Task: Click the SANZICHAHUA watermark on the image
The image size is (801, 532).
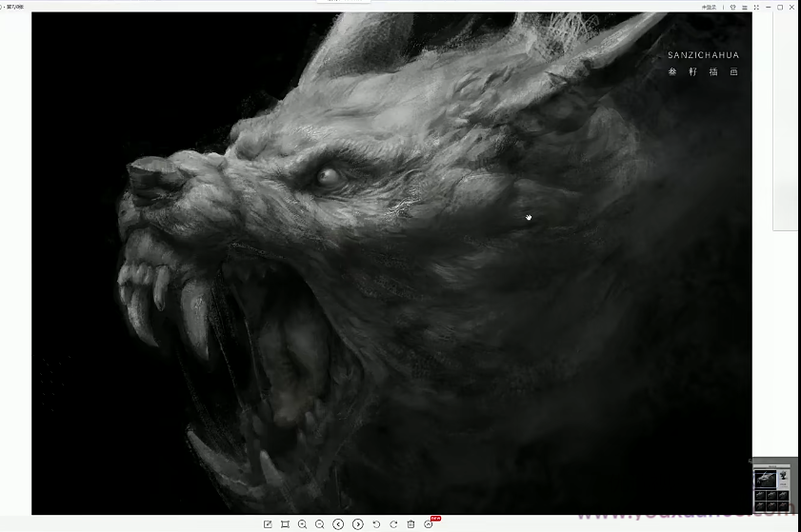Action: click(703, 55)
